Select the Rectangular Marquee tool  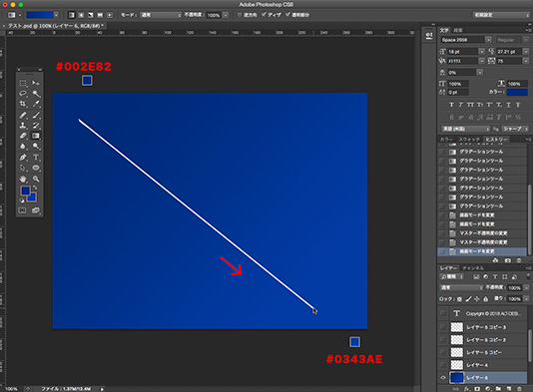pos(23,83)
